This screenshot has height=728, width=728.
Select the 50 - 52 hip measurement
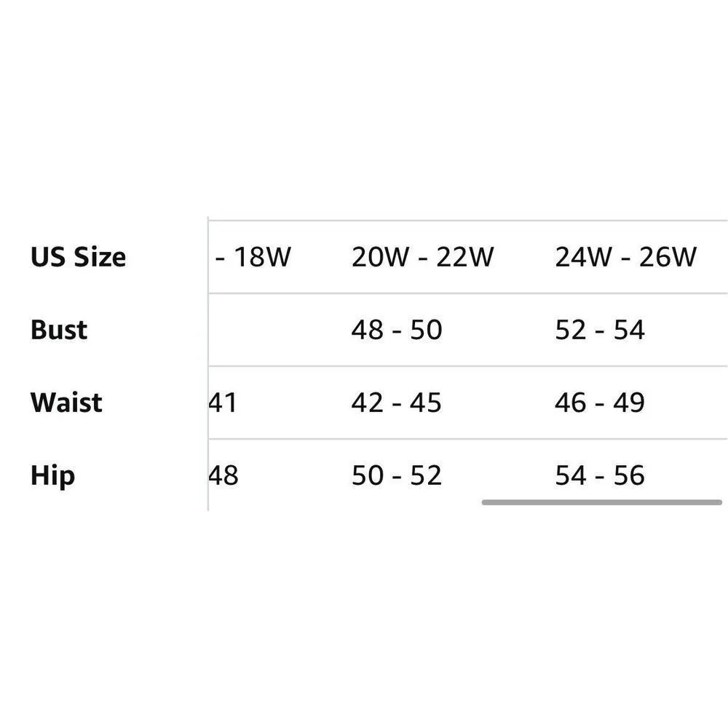click(x=396, y=475)
